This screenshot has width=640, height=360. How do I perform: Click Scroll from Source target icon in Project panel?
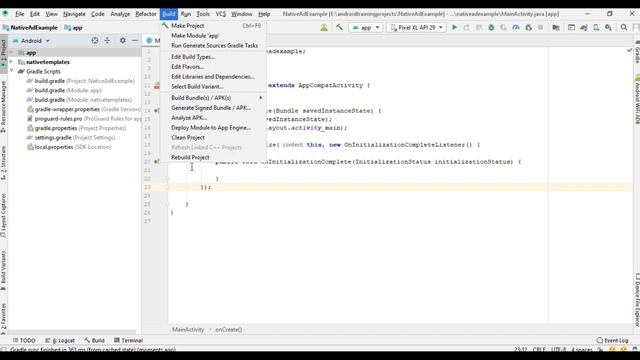95,40
